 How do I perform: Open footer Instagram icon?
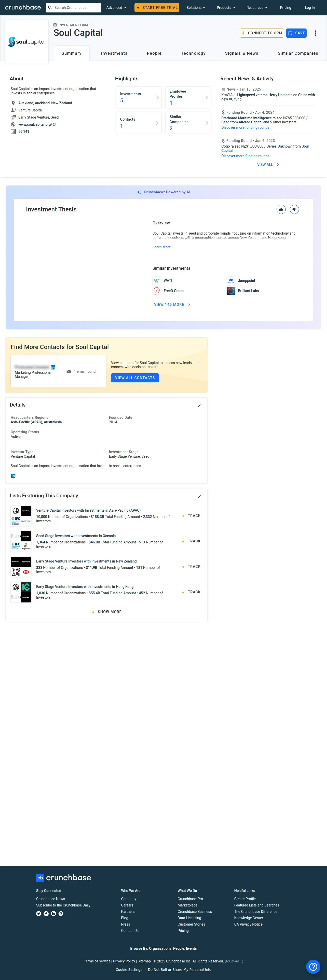pos(61,913)
